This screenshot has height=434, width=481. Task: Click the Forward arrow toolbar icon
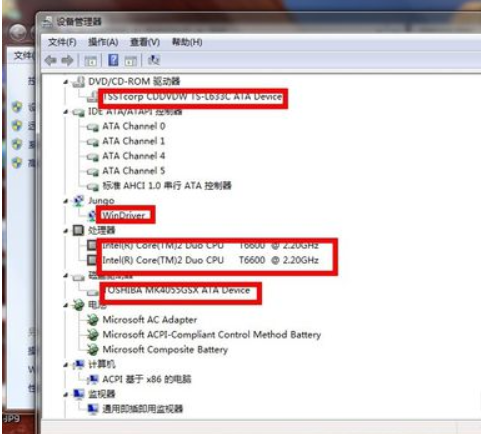tap(68, 61)
